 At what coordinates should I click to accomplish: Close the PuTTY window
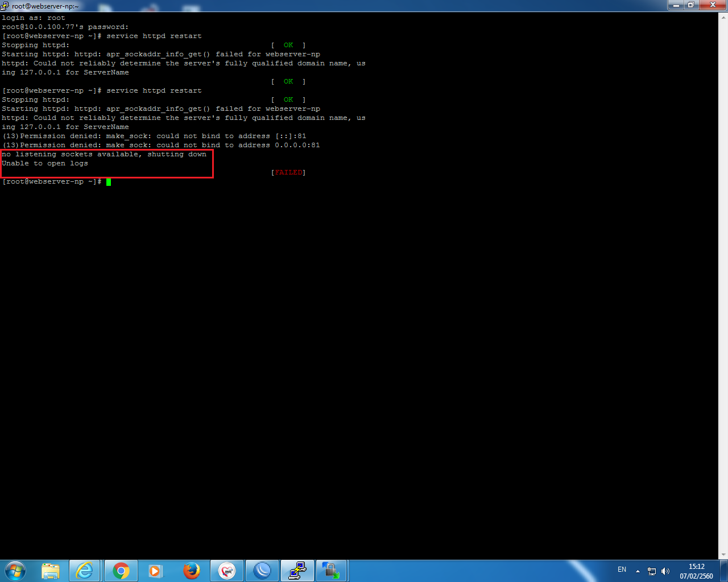point(712,5)
